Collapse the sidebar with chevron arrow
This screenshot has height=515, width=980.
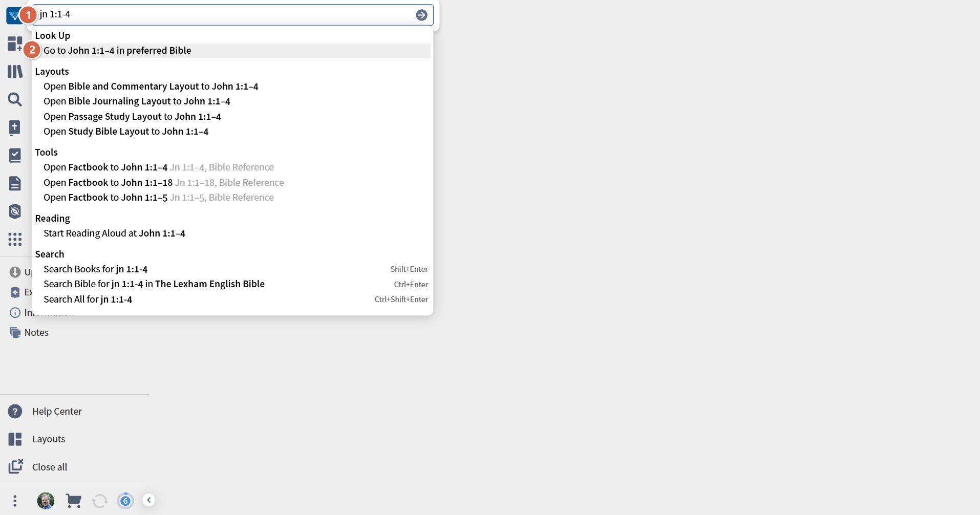coord(148,500)
